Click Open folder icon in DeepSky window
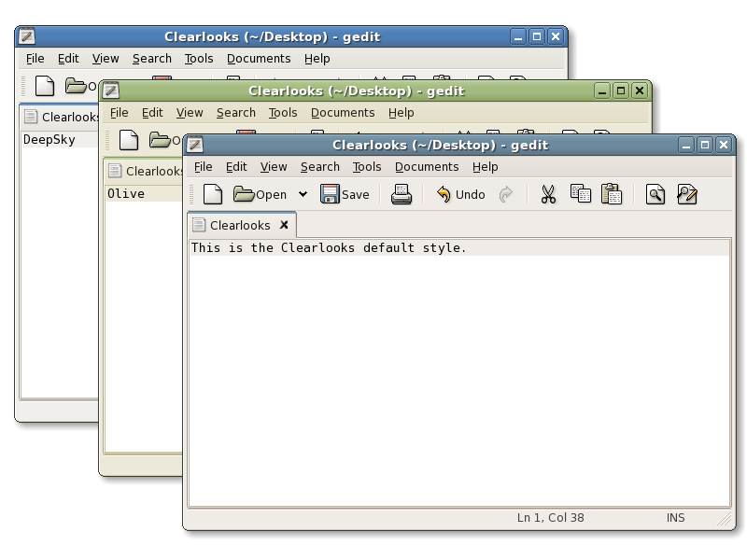 (x=77, y=86)
